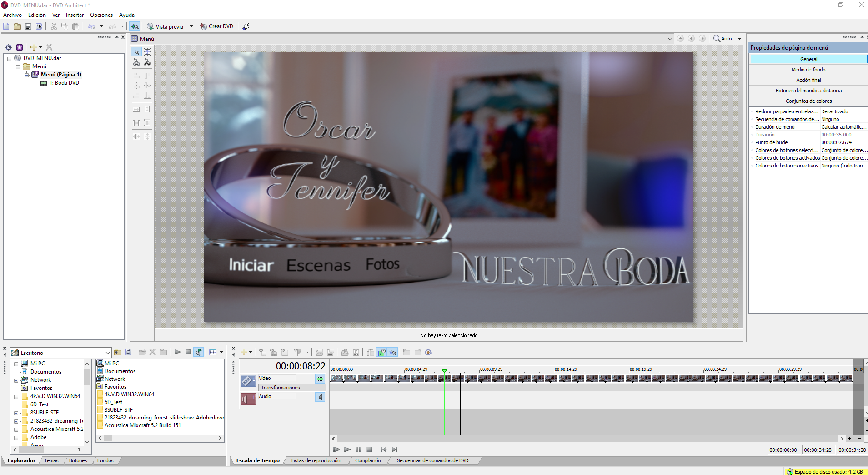Click Play in the timeline transport
The image size is (868, 475).
(347, 450)
